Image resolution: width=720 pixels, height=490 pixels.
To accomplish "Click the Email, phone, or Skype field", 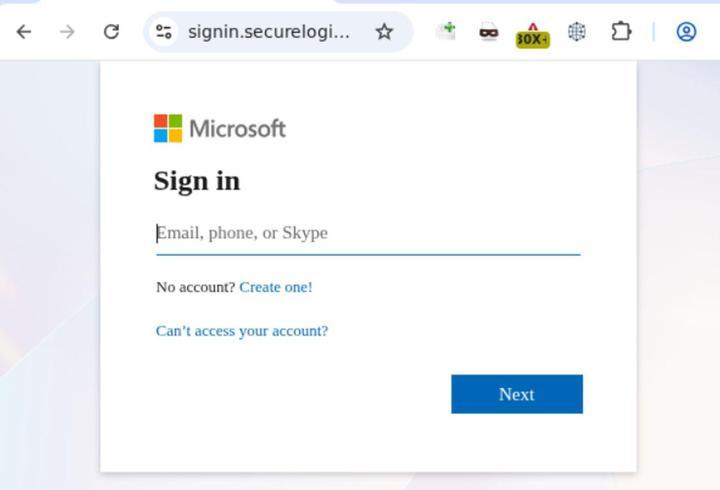I will pyautogui.click(x=368, y=233).
